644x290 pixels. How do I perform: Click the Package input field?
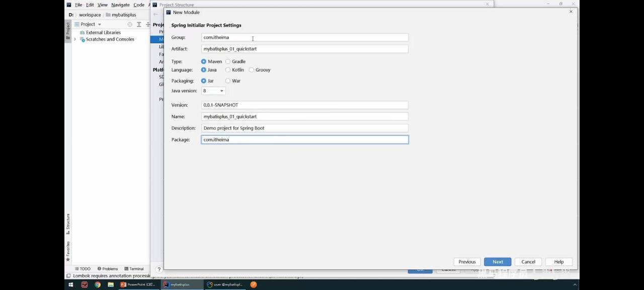(304, 139)
